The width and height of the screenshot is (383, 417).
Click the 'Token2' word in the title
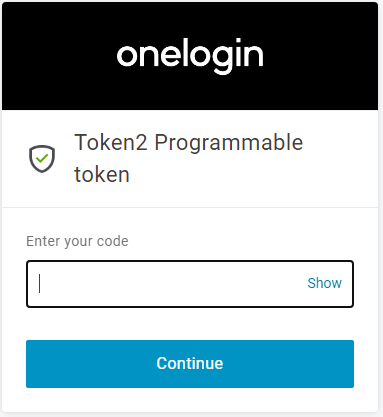pos(111,142)
